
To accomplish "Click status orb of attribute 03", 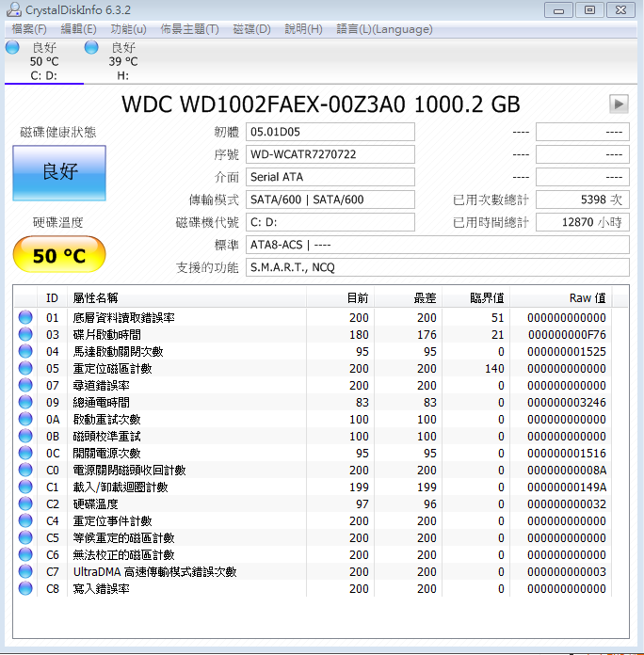I will pyautogui.click(x=25, y=334).
